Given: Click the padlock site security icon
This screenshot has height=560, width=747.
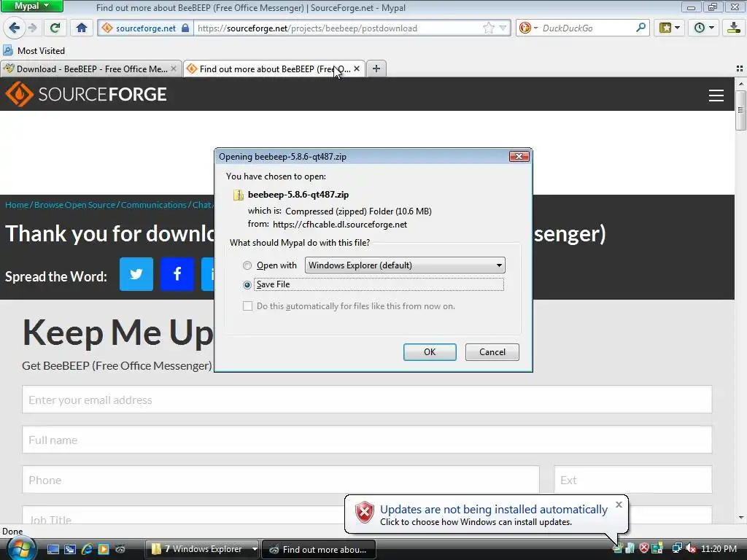Looking at the screenshot, I should 185,28.
